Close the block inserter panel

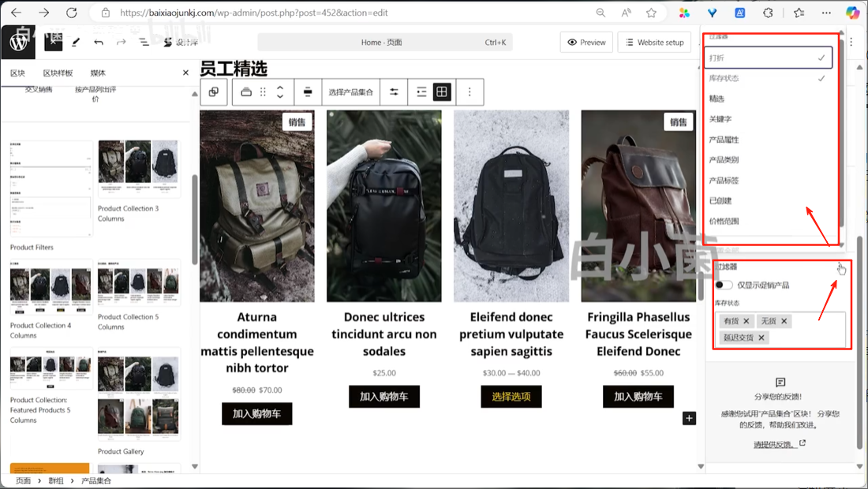click(185, 73)
